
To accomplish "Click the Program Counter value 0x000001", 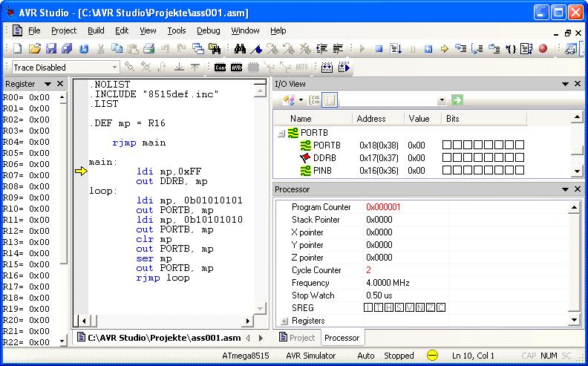I will [x=383, y=207].
